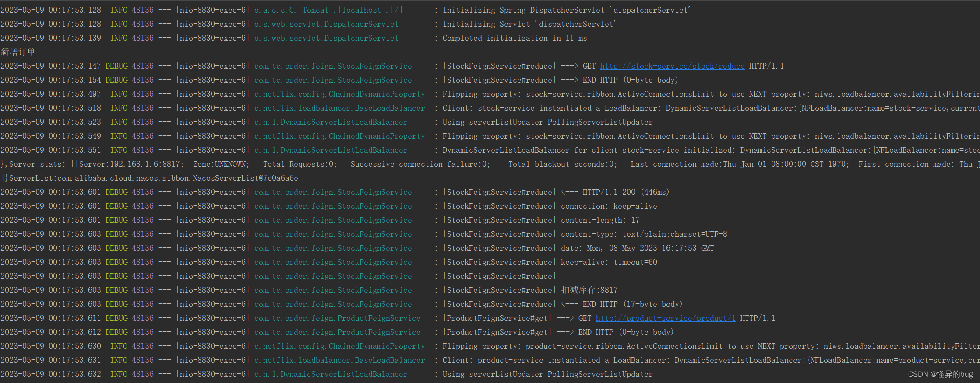The image size is (980, 383).
Task: Click the '新增订单' console output line
Action: point(18,52)
